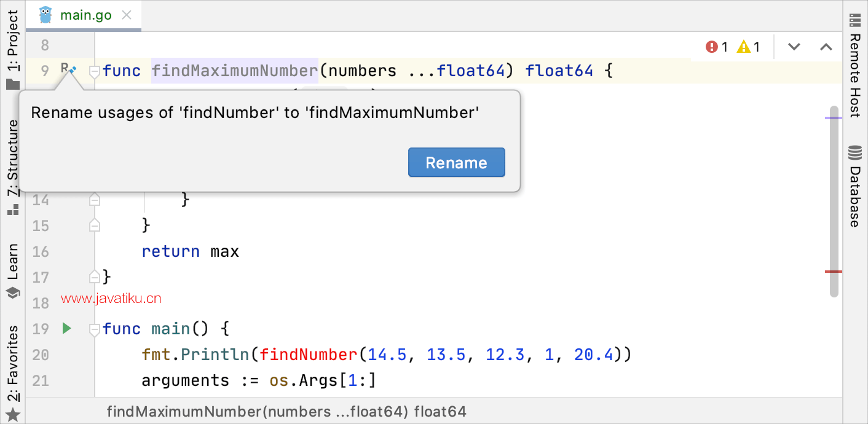Click the fold end marker at line 17
The height and width of the screenshot is (424, 868).
94,276
